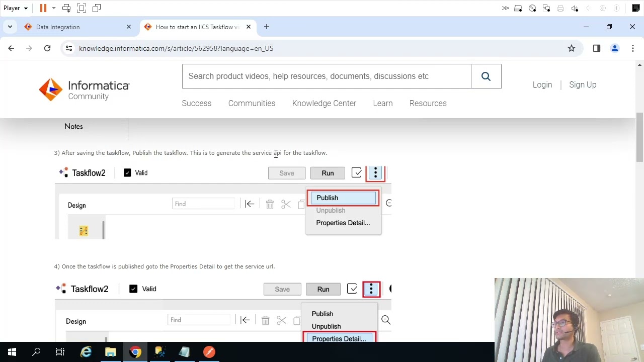Image resolution: width=644 pixels, height=362 pixels.
Task: Go back to the previous page in Chrome
Action: [x=11, y=48]
